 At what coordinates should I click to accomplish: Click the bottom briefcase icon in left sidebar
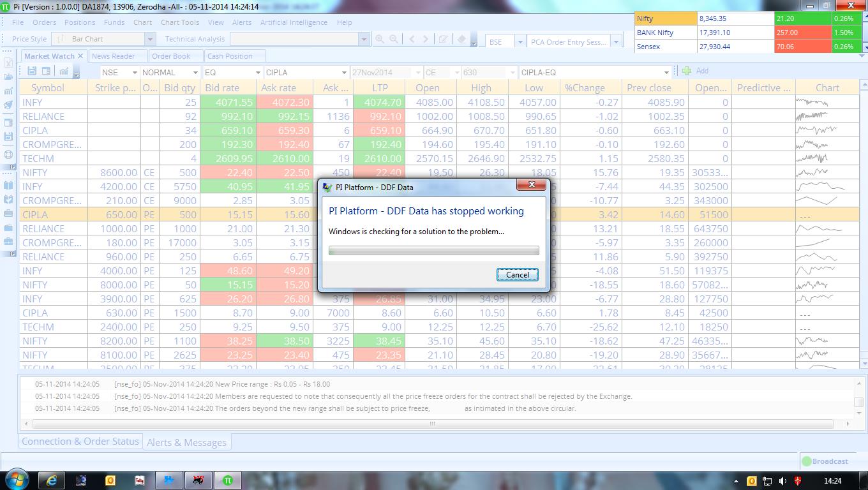point(8,242)
